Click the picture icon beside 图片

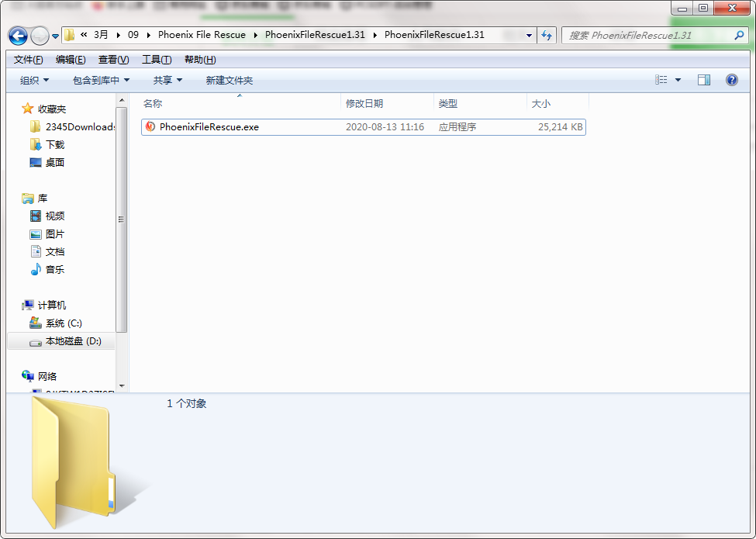coord(35,234)
